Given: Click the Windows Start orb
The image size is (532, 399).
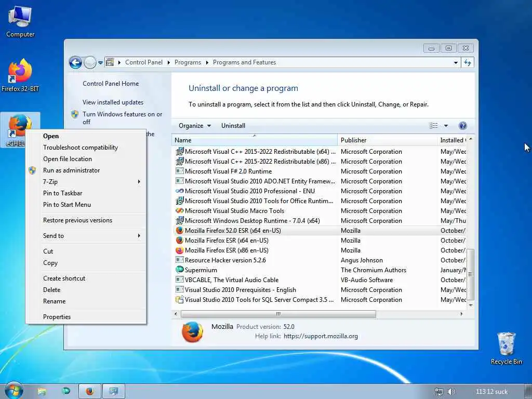Looking at the screenshot, I should [14, 391].
